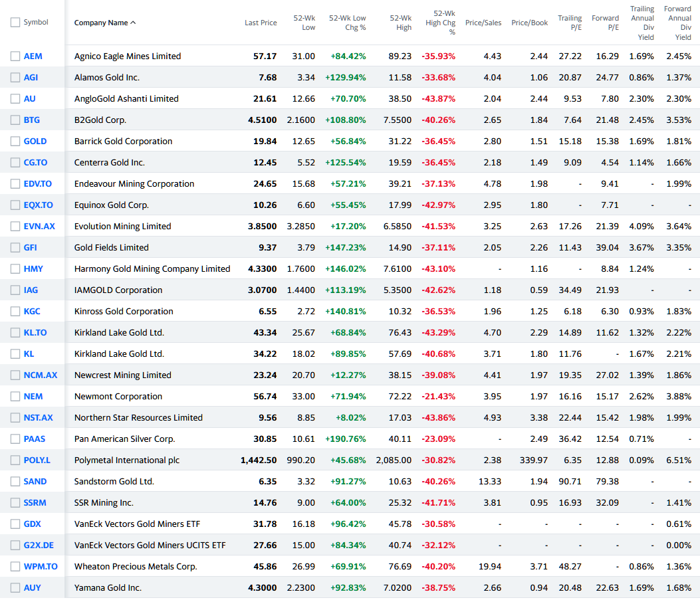Check the EVN.AX row checkbox
The image size is (700, 602).
[15, 227]
